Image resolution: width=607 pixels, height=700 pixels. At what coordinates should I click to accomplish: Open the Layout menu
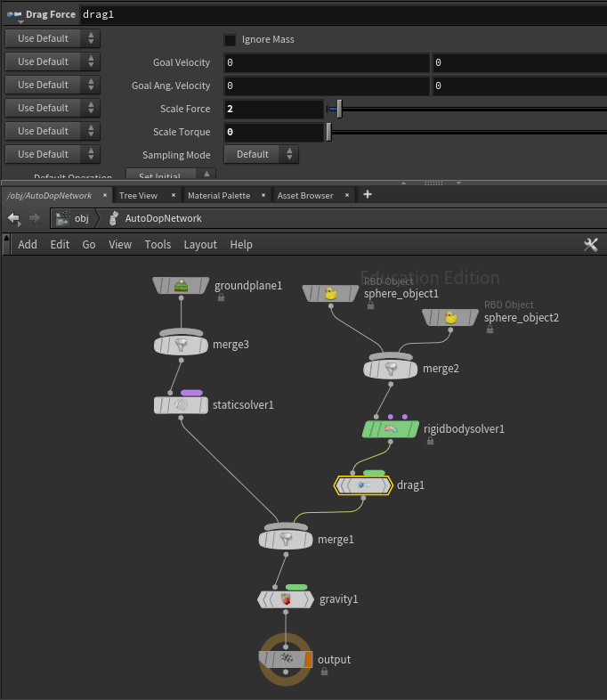(x=200, y=245)
